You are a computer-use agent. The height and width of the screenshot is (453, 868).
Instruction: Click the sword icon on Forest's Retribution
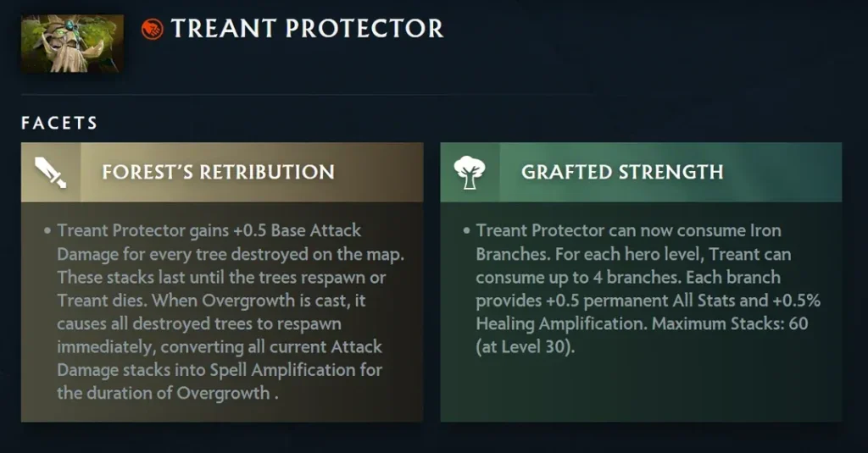tap(50, 172)
